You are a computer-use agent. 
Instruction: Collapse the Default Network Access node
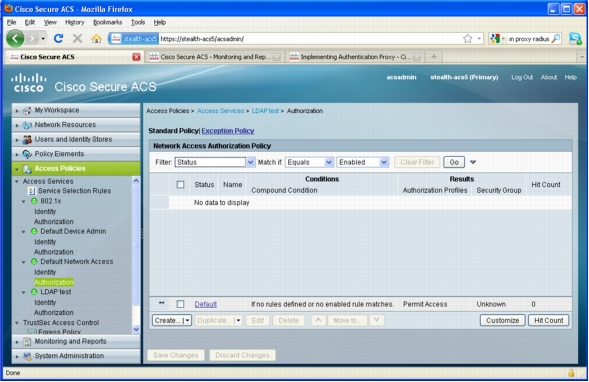tap(24, 262)
